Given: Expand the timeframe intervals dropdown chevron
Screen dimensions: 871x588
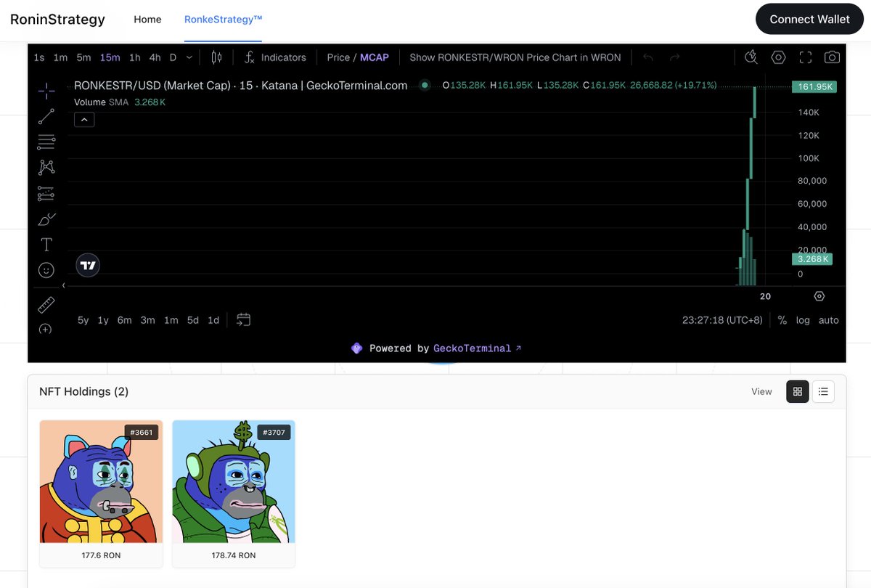Looking at the screenshot, I should click(x=189, y=57).
